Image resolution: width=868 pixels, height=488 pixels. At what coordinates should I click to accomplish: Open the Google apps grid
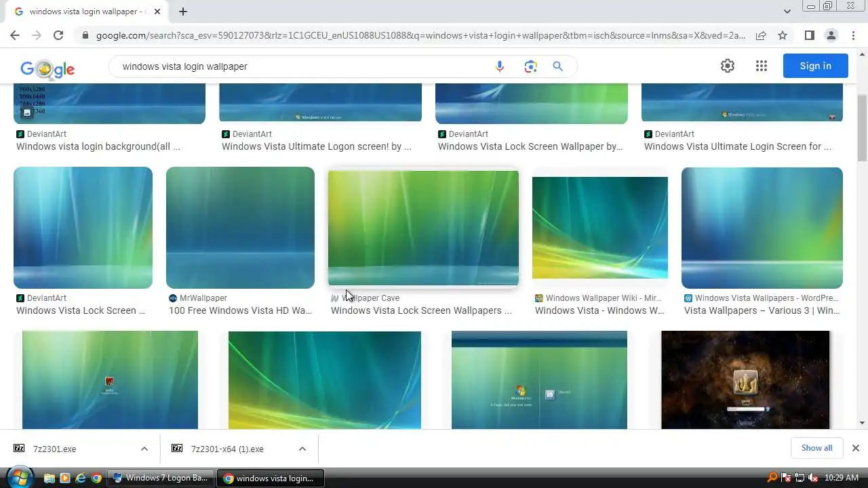762,66
